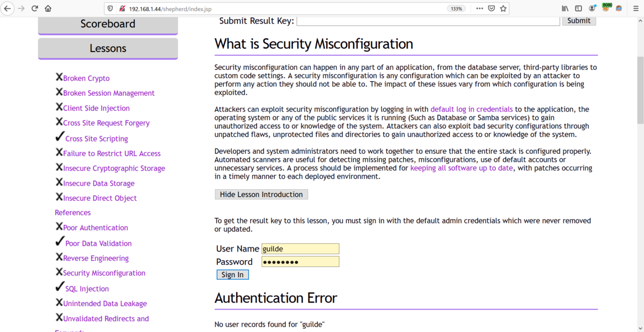Image resolution: width=644 pixels, height=332 pixels.
Task: Click the X mark beside Poor Authentication
Action: click(x=59, y=226)
